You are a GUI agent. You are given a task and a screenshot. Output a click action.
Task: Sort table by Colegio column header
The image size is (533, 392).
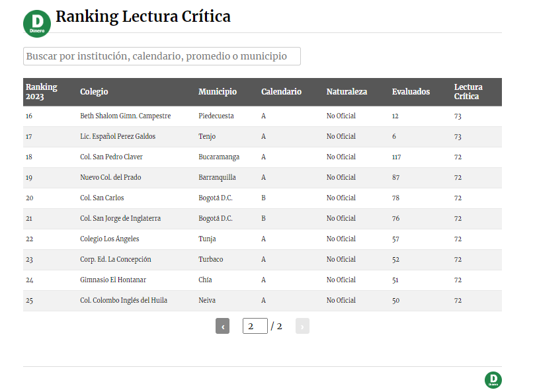click(x=94, y=92)
